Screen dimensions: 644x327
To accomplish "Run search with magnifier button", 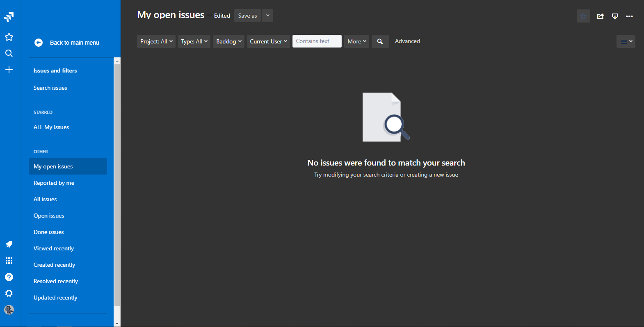I will pos(380,41).
